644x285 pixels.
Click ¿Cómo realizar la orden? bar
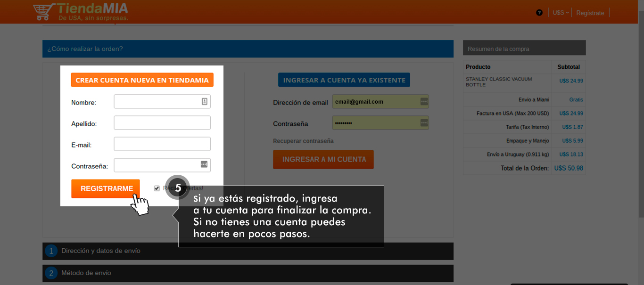coord(248,49)
